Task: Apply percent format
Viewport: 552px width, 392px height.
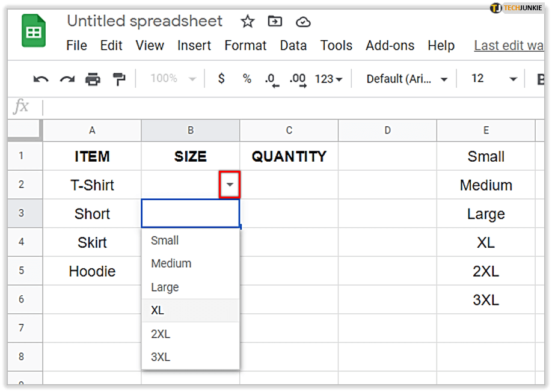Action: 247,79
